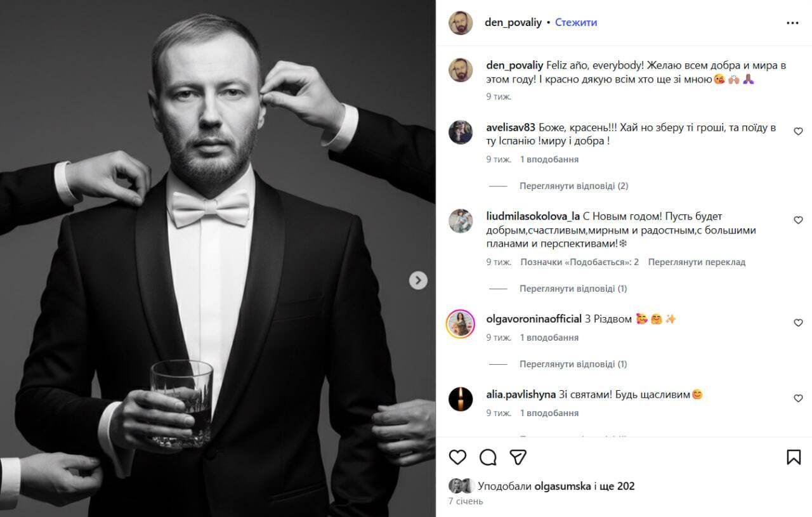The height and width of the screenshot is (517, 812).
Task: Like liudmilasokolova_la's comment
Action: [798, 220]
